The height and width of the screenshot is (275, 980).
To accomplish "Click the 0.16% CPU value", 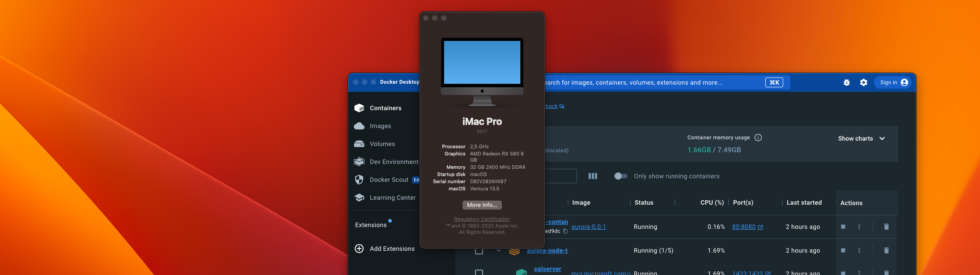I will [x=716, y=227].
